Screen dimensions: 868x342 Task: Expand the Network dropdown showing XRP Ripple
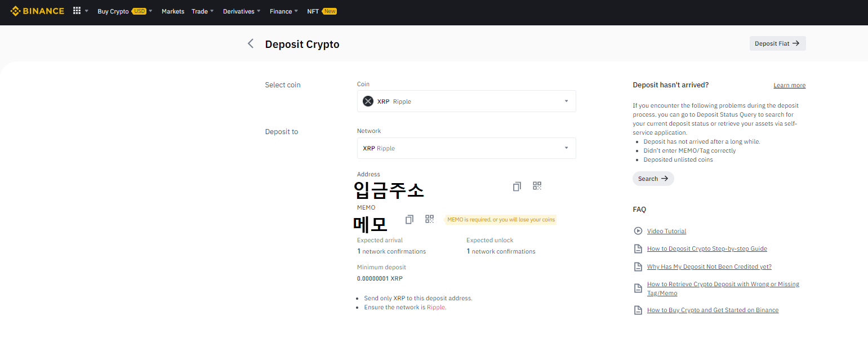point(466,148)
